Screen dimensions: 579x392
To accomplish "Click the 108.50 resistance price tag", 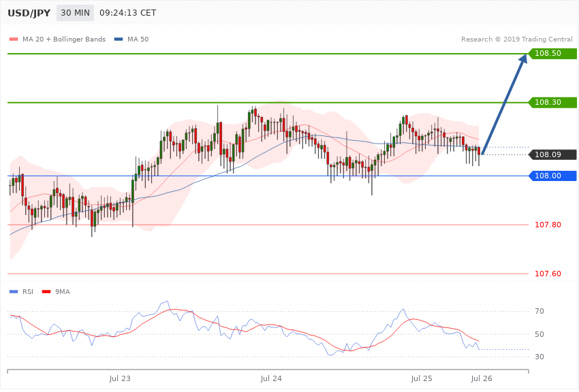I will pyautogui.click(x=552, y=54).
